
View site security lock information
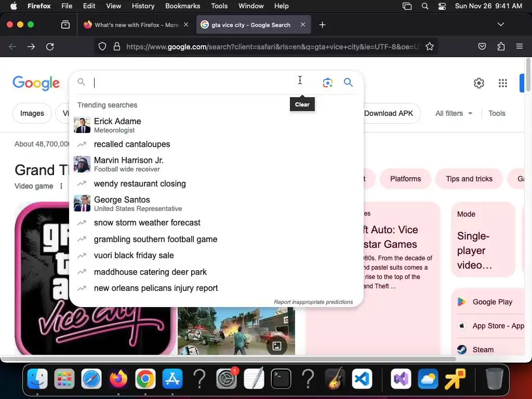pyautogui.click(x=117, y=46)
